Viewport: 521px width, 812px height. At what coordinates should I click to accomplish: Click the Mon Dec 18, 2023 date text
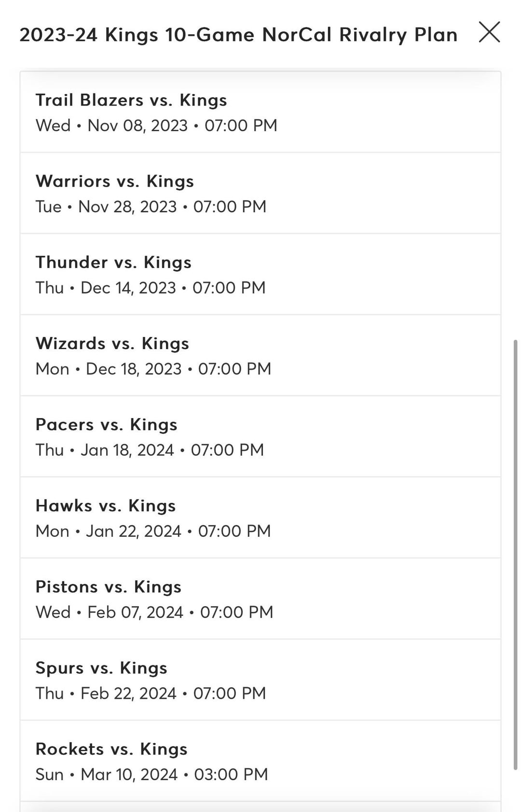pos(153,369)
